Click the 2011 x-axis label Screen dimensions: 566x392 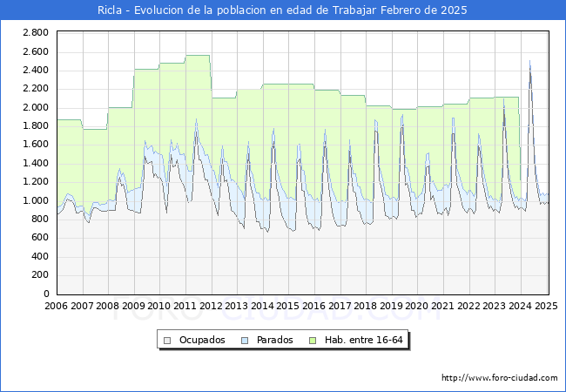(185, 306)
